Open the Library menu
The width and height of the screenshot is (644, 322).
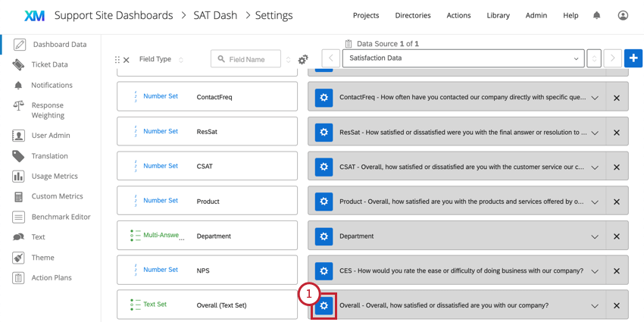tap(499, 16)
